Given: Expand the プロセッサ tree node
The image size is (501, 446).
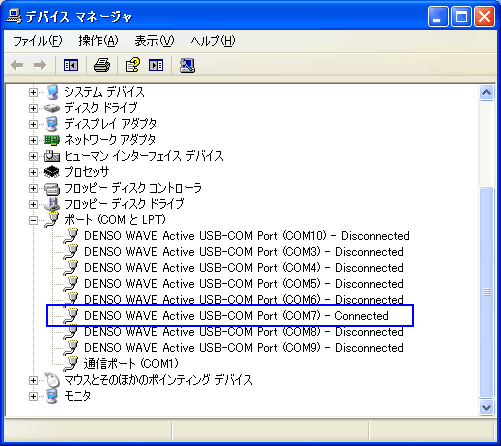Looking at the screenshot, I should click(33, 172).
